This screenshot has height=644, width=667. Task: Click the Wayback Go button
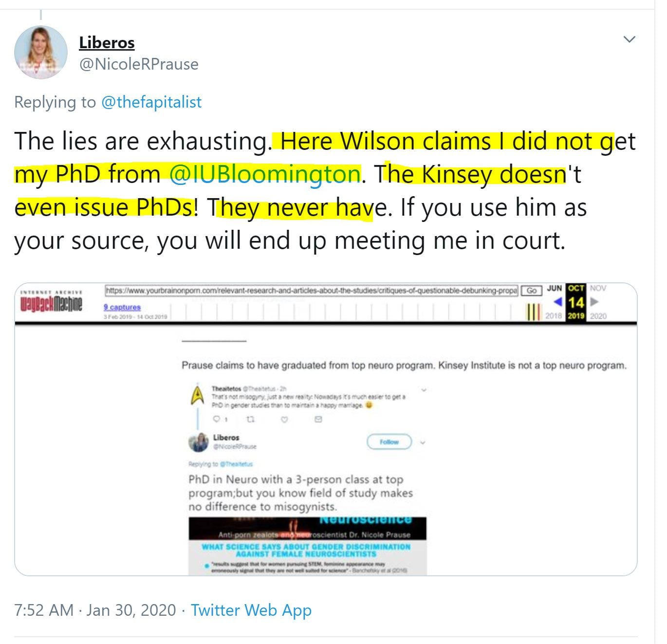532,291
